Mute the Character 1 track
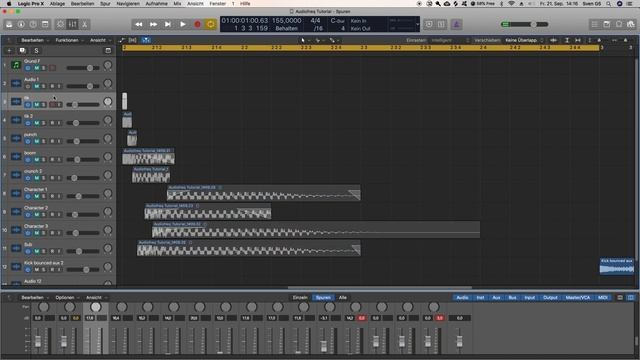The image size is (640, 360). coord(36,196)
